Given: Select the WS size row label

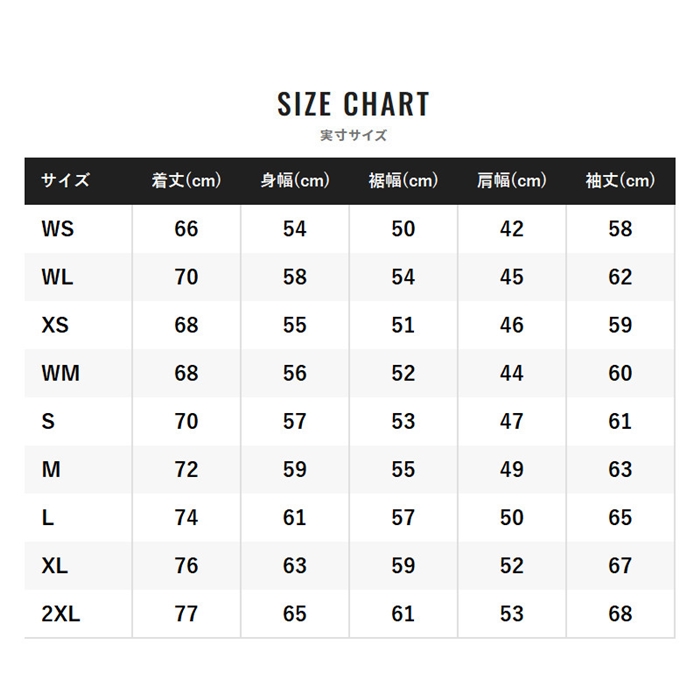Looking at the screenshot, I should tap(58, 229).
